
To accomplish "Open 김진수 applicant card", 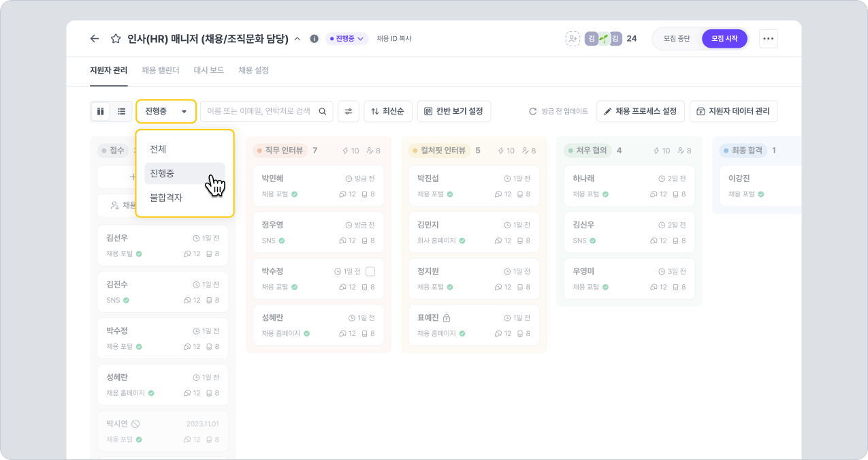I will (x=163, y=292).
